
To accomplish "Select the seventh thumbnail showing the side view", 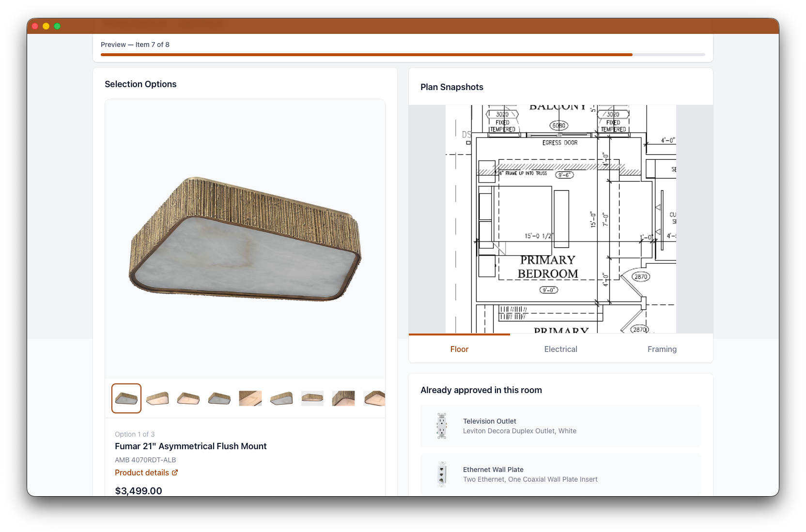I will (x=312, y=398).
